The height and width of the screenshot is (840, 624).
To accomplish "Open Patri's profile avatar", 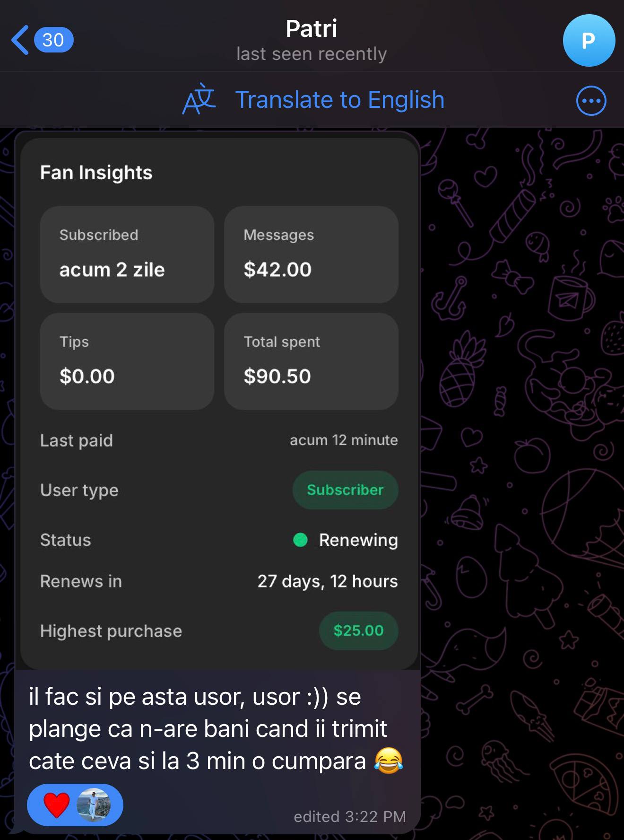I will (x=589, y=41).
